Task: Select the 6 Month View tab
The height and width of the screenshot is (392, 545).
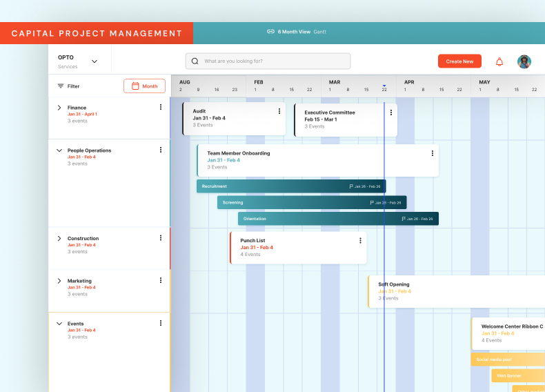Action: [294, 32]
